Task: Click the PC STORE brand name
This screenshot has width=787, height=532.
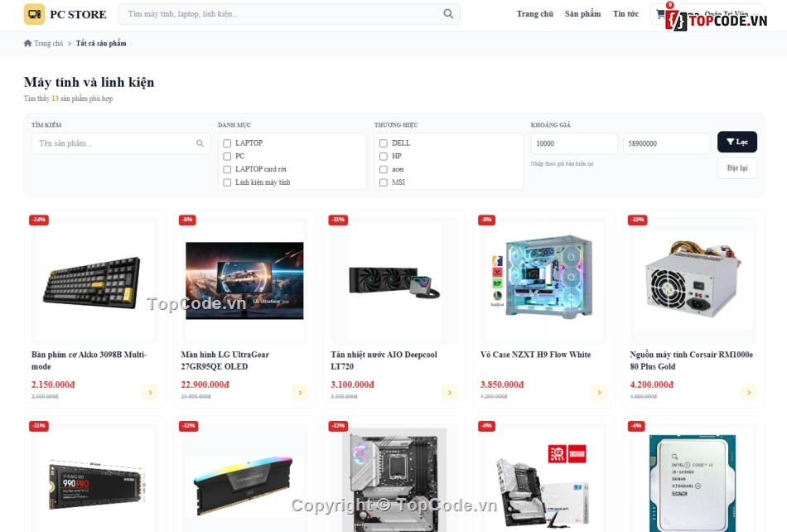Action: tap(78, 15)
